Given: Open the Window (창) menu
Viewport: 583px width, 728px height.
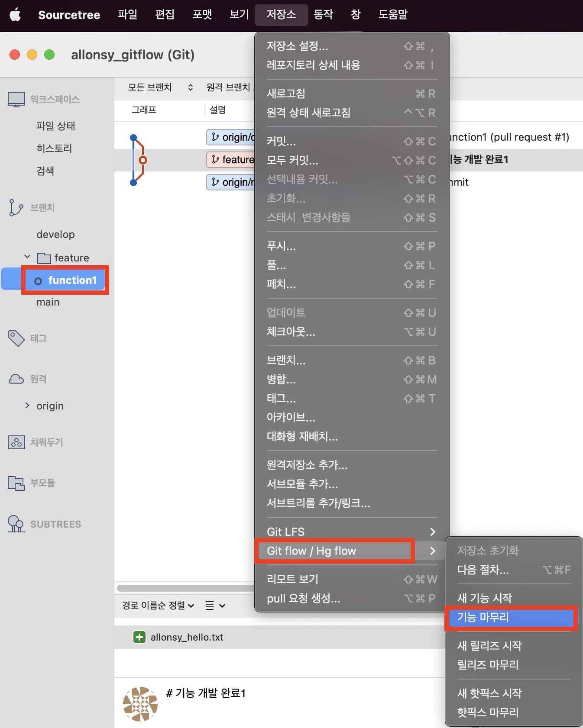Looking at the screenshot, I should click(356, 15).
